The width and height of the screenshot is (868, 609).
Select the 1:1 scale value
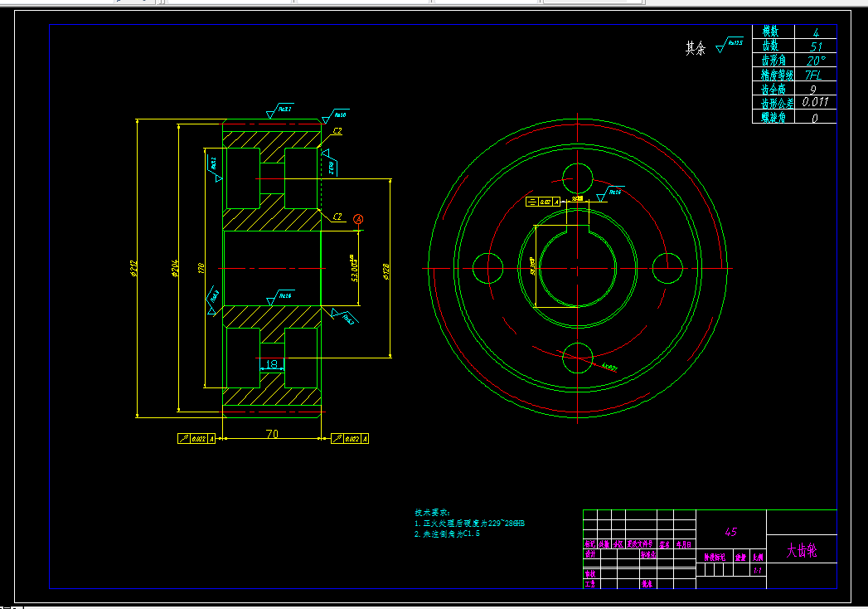coord(757,570)
